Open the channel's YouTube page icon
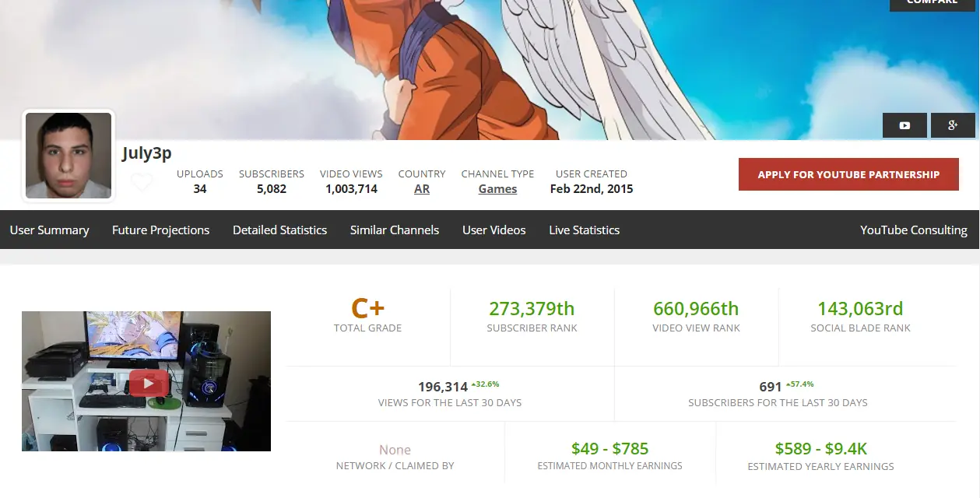The image size is (980, 498). (904, 125)
